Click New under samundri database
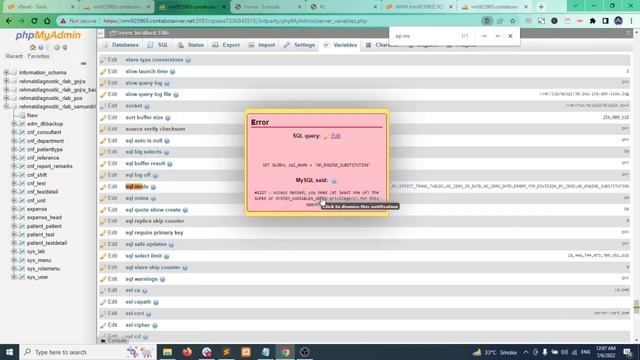 tap(32, 116)
